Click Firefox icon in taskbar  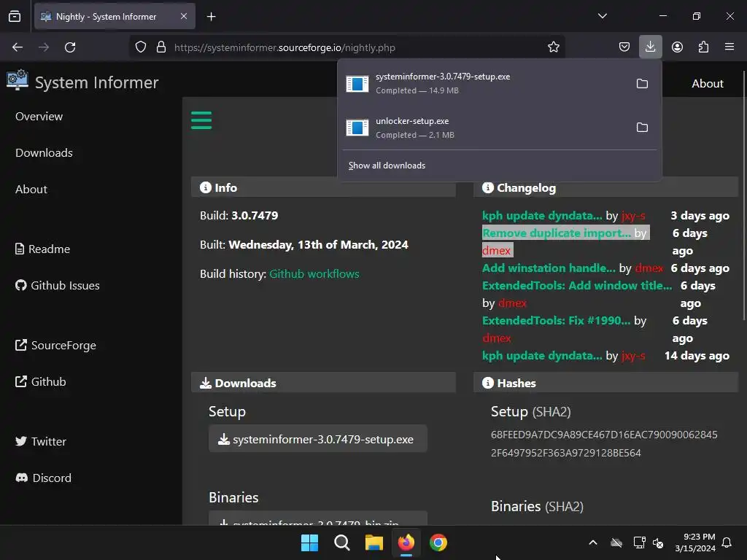[406, 542]
